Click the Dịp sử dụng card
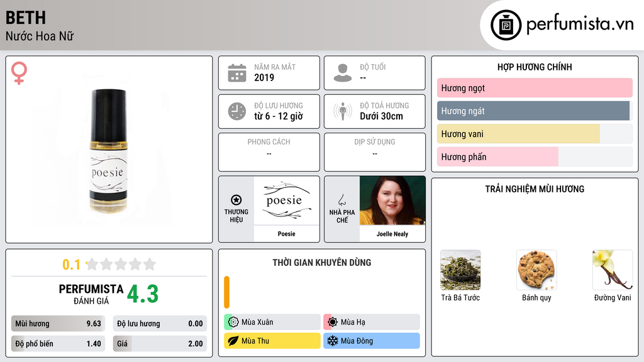This screenshot has height=362, width=644. (375, 152)
